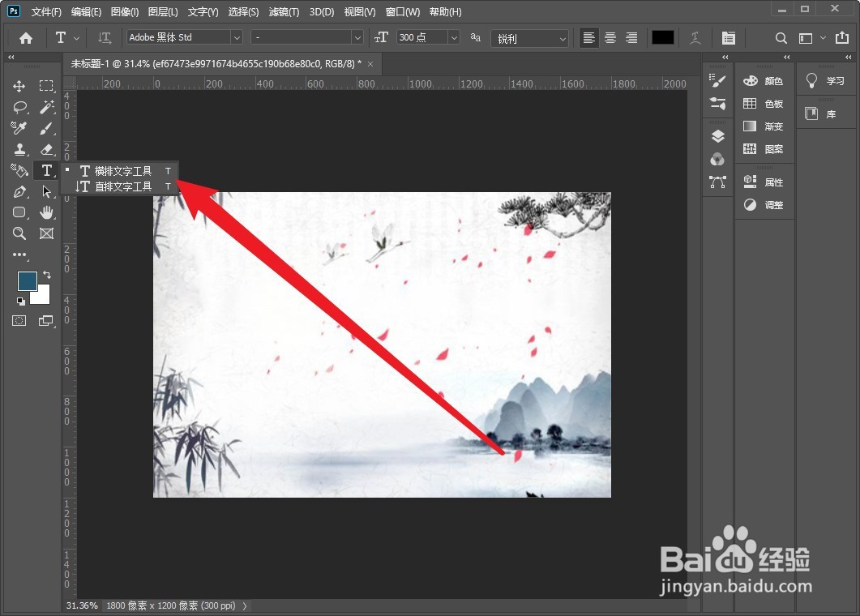Open the workspace switcher dropdown arrow

(x=823, y=38)
